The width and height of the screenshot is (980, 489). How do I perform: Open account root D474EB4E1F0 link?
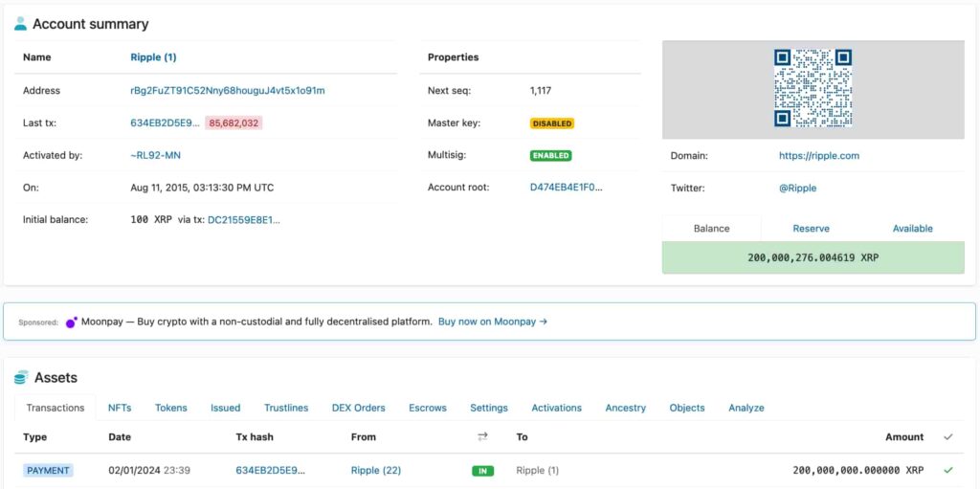pyautogui.click(x=567, y=187)
